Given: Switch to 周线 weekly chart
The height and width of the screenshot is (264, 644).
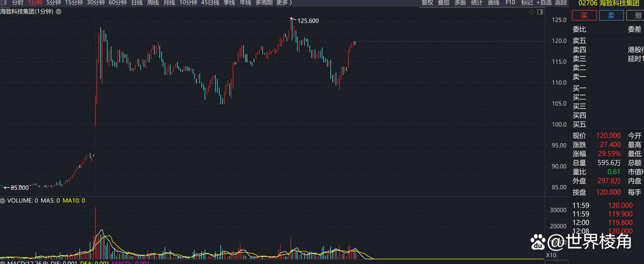Looking at the screenshot, I should coord(153,3).
